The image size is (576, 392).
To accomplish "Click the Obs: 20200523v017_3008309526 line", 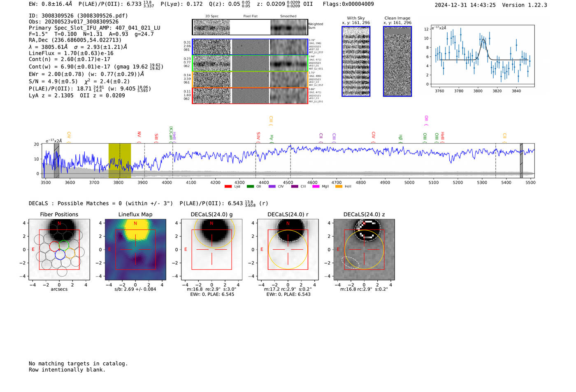I will point(74,22).
